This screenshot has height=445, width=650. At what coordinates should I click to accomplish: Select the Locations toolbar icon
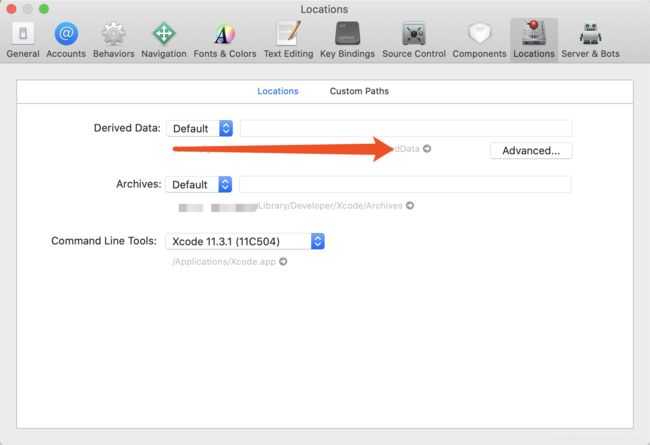[x=534, y=40]
